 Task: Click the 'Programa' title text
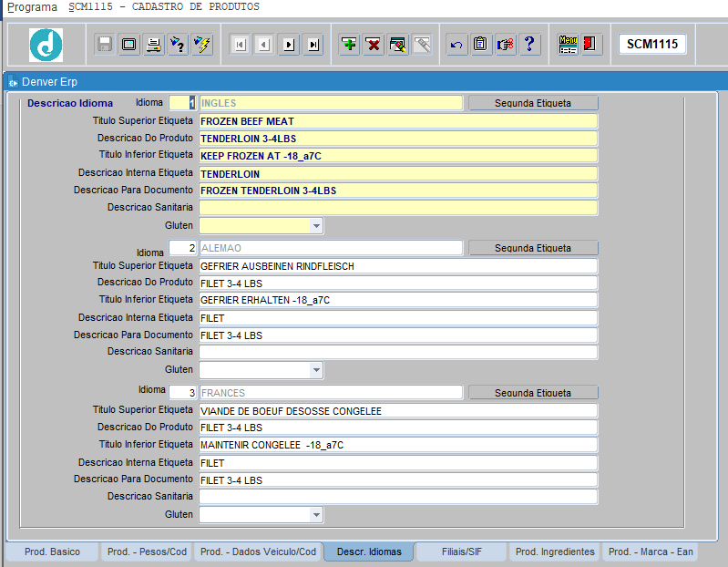32,7
